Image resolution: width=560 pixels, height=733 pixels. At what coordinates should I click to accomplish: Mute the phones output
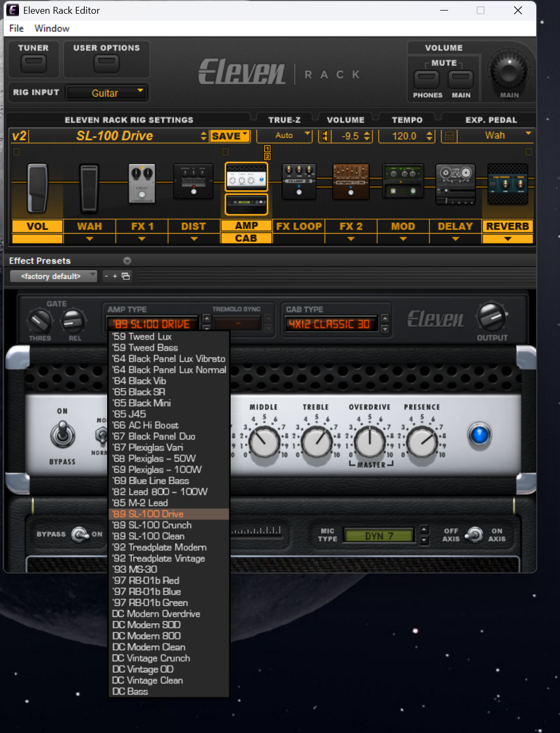[426, 80]
